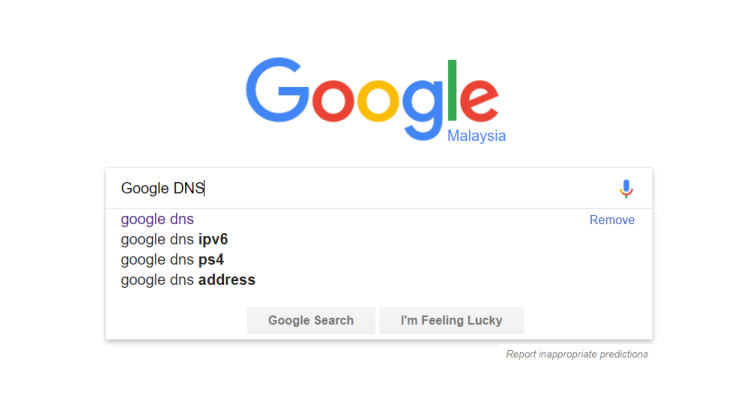
Task: Click the I'm Feeling Lucky button
Action: point(452,320)
